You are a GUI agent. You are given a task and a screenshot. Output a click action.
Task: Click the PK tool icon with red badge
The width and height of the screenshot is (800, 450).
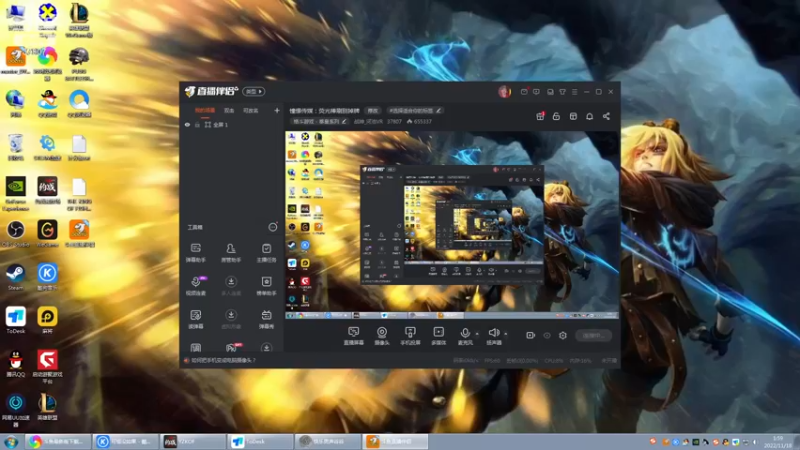(232, 348)
